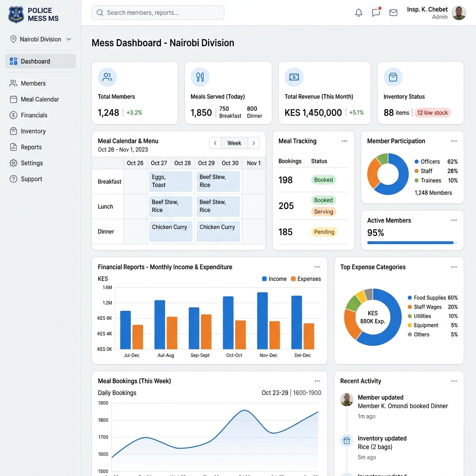
Task: Click the Dashboard grid icon
Action: (13, 61)
